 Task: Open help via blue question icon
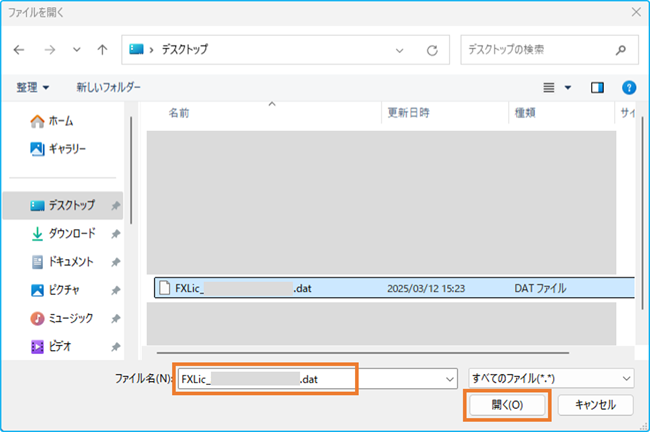tap(629, 87)
